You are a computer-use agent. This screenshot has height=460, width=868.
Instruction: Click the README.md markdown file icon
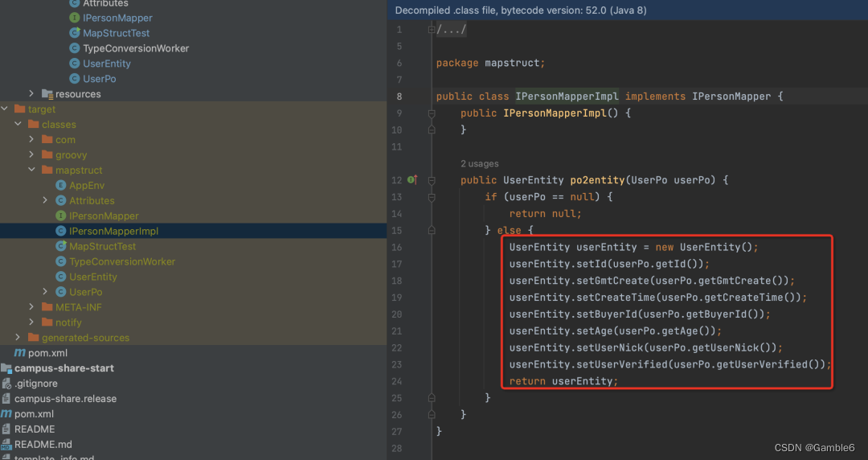pos(6,445)
